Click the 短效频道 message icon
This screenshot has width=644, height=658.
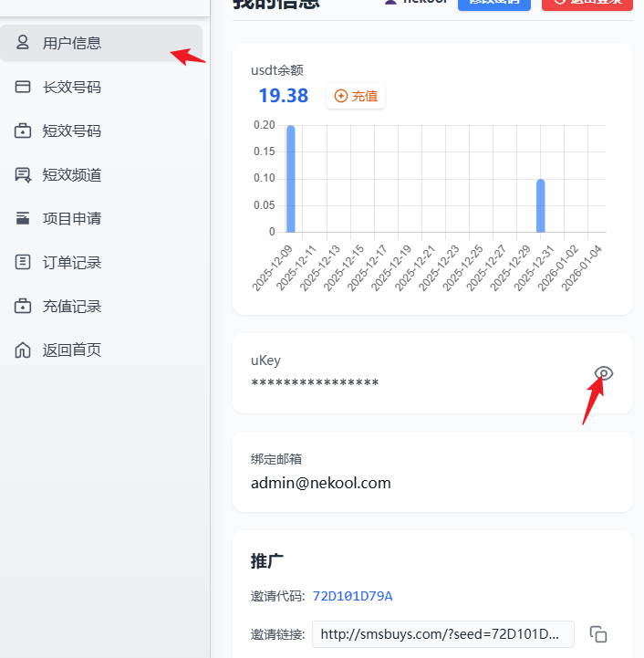(23, 174)
